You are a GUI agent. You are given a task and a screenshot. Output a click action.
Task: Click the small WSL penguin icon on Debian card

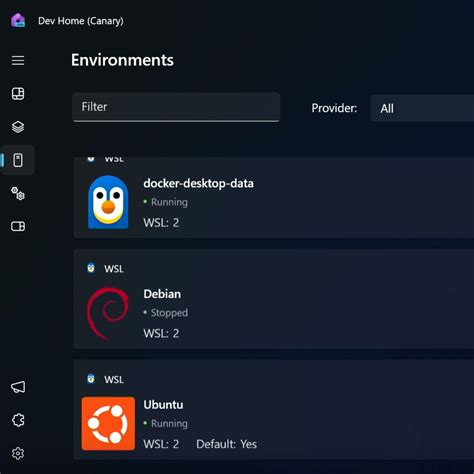tap(91, 268)
